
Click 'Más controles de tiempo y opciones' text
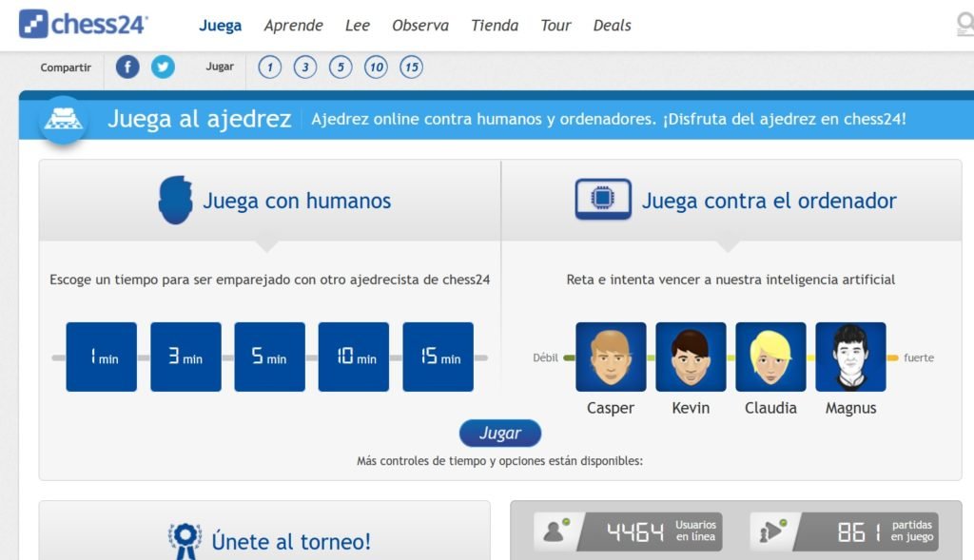pos(500,461)
